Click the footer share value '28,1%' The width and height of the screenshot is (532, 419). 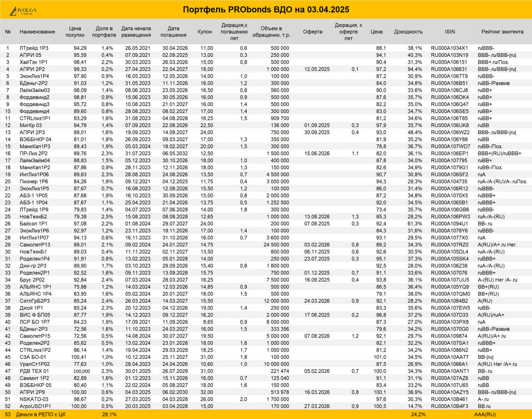109,414
